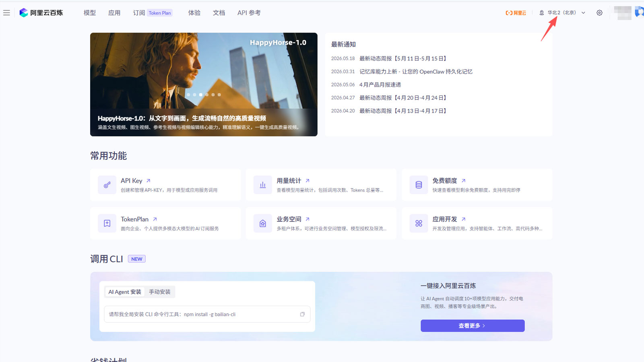Click the API Key key icon
Image resolution: width=644 pixels, height=362 pixels.
point(107,185)
